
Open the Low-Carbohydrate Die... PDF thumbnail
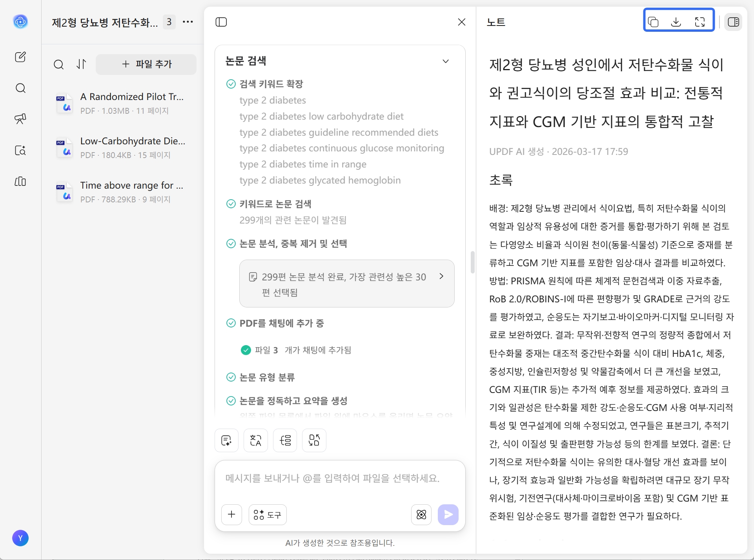pyautogui.click(x=64, y=148)
